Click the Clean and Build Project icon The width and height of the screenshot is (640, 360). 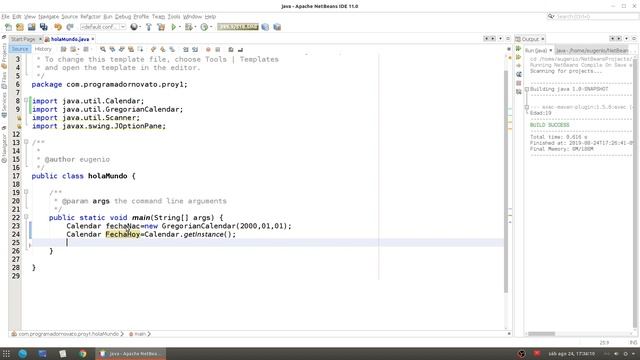tap(161, 27)
